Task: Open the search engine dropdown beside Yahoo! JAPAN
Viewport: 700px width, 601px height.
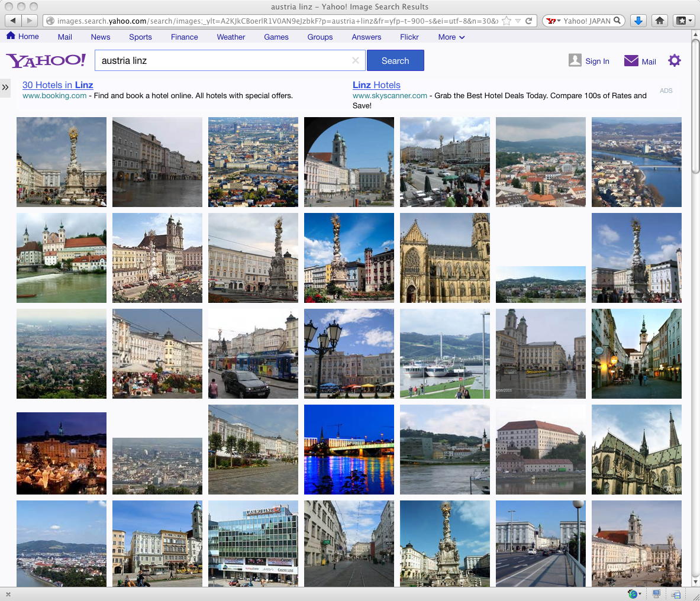Action: coord(553,21)
